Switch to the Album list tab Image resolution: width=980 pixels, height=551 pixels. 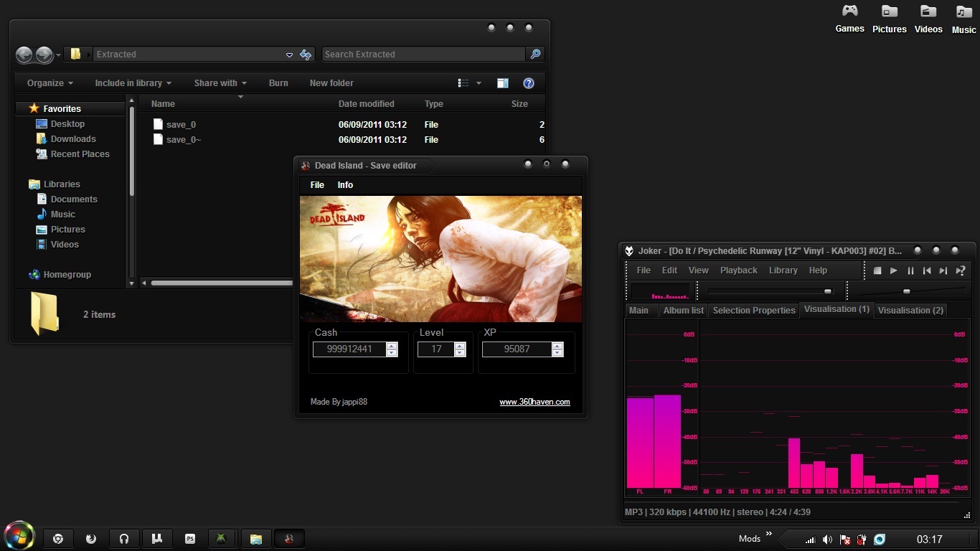[683, 311]
